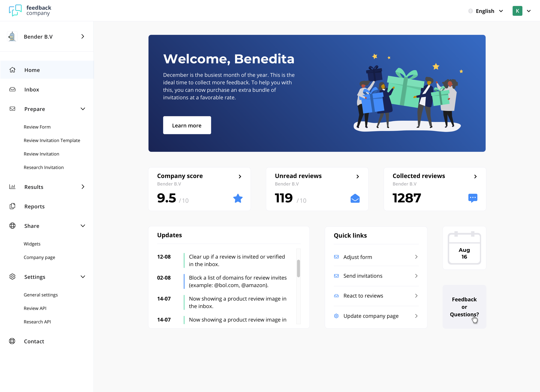Select Review Invitation Template
This screenshot has height=392, width=540.
(52, 140)
